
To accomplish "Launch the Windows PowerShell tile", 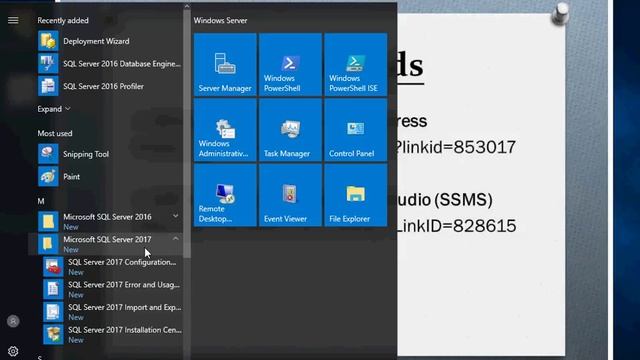I will pyautogui.click(x=290, y=64).
